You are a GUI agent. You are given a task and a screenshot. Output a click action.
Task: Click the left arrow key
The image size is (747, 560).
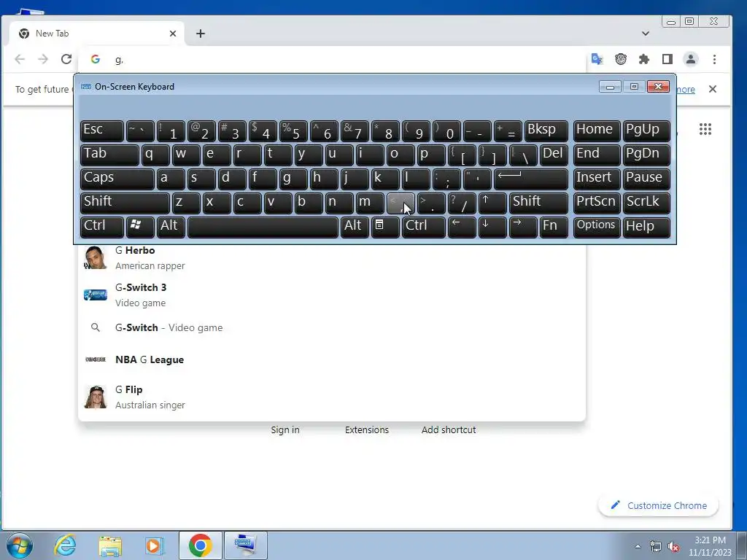tap(462, 227)
